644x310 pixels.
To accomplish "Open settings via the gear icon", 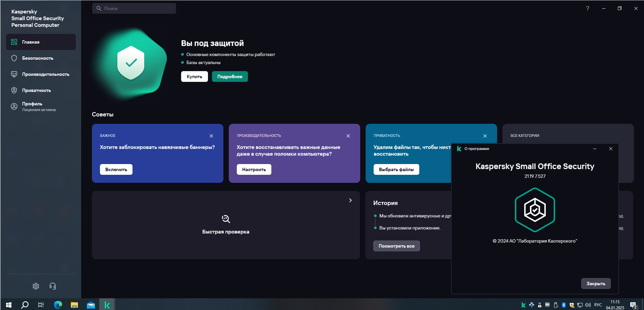I will coord(36,286).
